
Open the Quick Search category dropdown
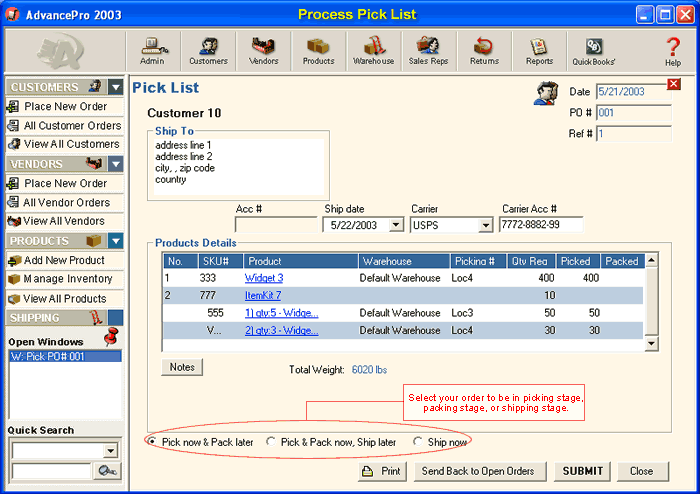111,451
